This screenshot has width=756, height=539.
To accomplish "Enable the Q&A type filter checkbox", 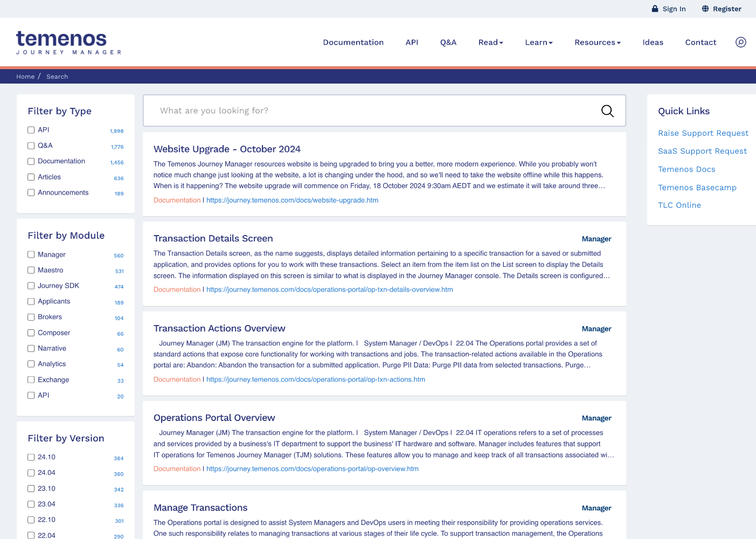I will [31, 146].
